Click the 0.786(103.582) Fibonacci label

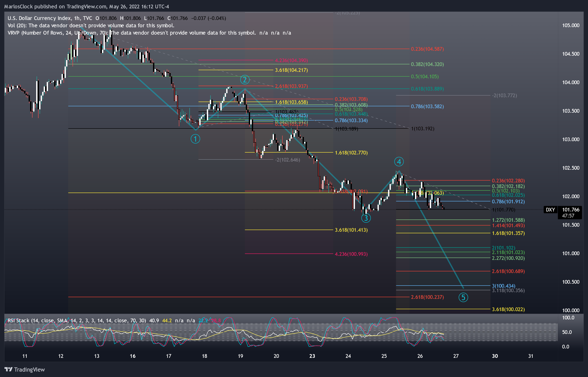[x=427, y=106]
